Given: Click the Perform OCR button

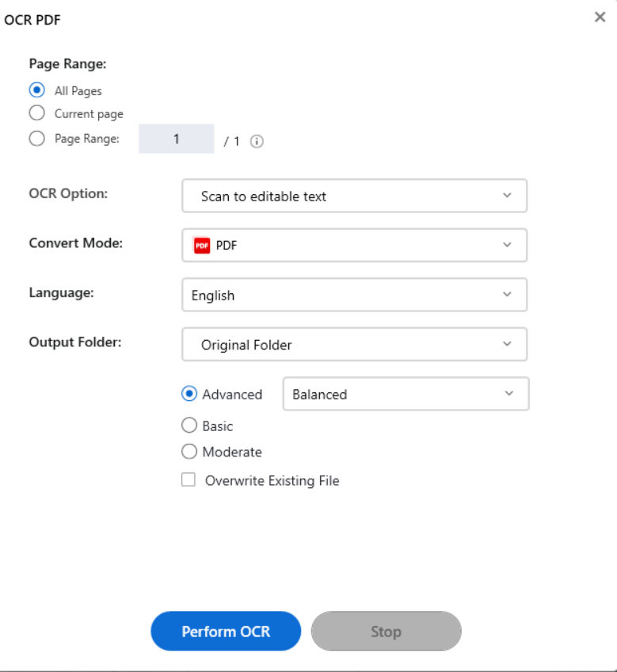Looking at the screenshot, I should click(x=226, y=632).
